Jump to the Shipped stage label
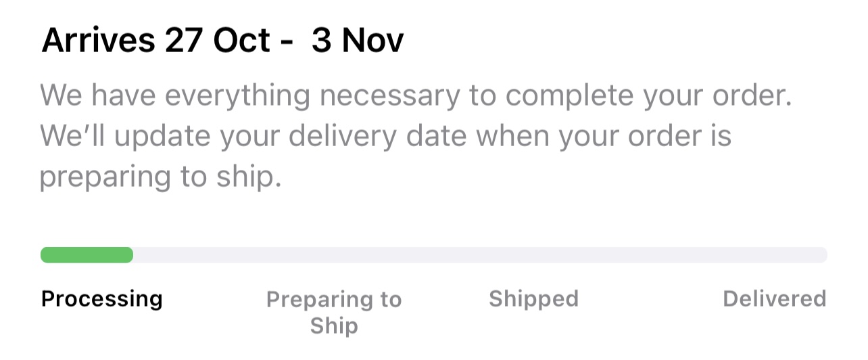The height and width of the screenshot is (360, 868). tap(533, 299)
